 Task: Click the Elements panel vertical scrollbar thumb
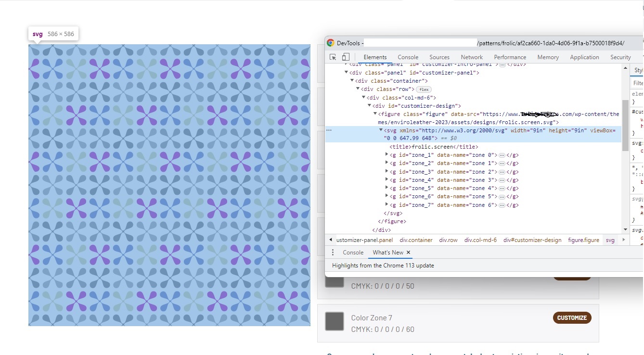point(626,125)
